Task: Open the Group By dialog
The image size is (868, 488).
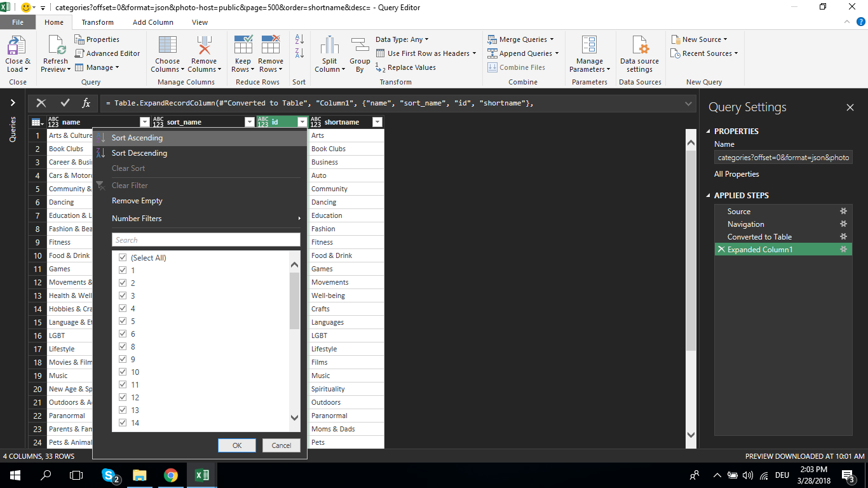Action: pyautogui.click(x=360, y=54)
